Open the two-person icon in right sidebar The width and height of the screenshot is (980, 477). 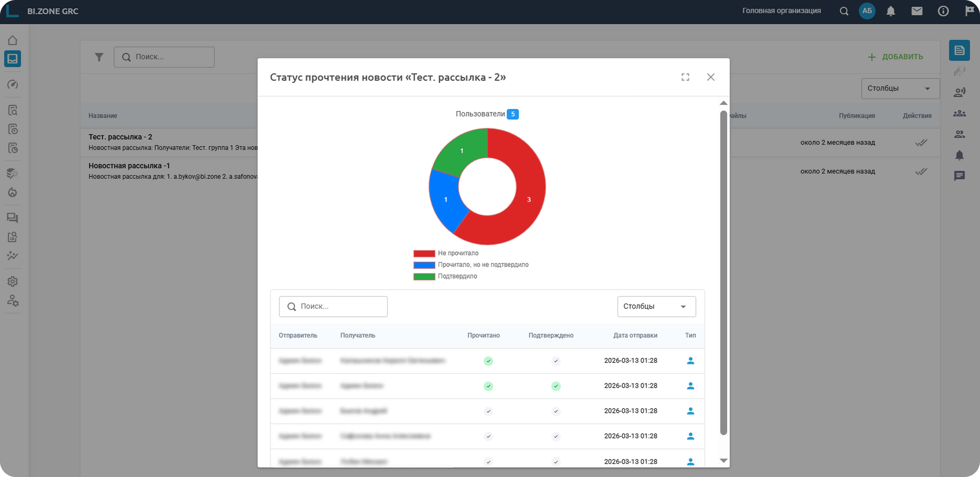960,134
